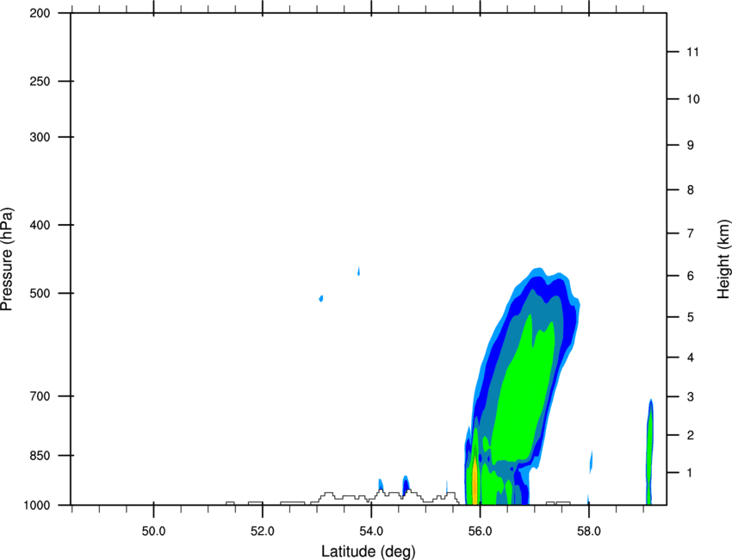Click the 'Pressure (hPa)' axis title
This screenshot has width=732, height=560.
(7, 259)
